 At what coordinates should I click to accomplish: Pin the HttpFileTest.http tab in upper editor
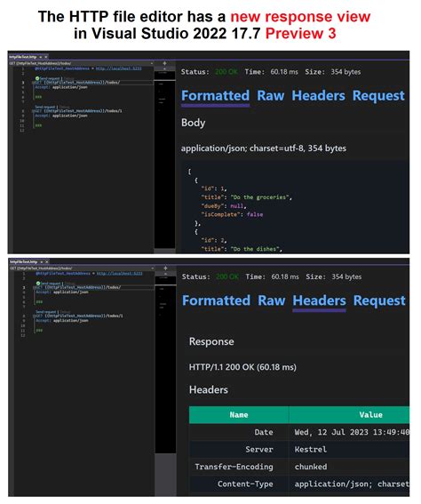pos(41,57)
